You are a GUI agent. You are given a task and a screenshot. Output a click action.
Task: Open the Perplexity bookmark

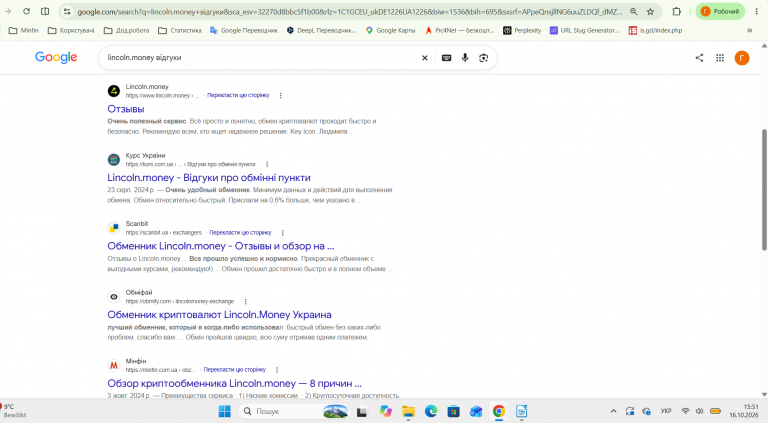point(522,30)
